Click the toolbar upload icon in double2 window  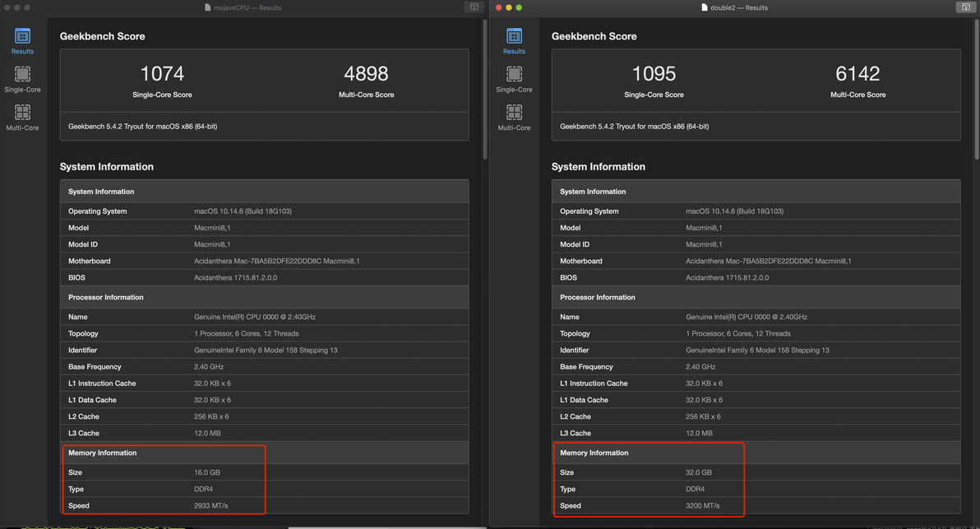tap(966, 7)
